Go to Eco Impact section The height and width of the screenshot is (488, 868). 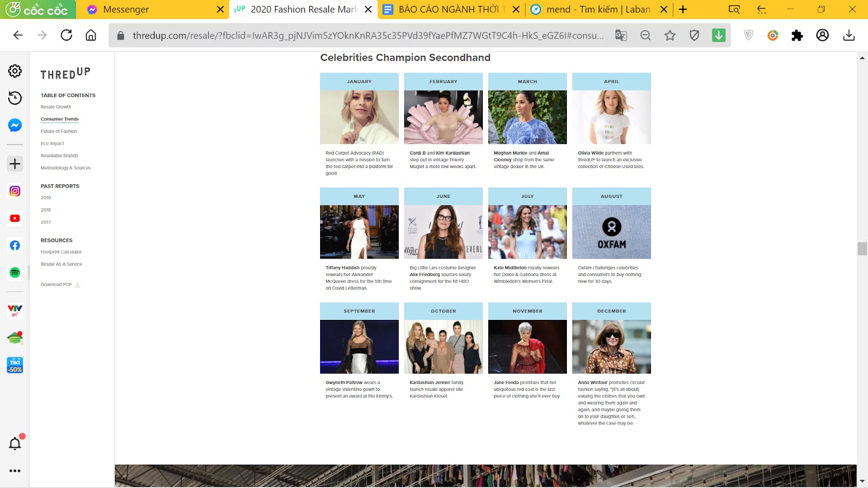(52, 143)
